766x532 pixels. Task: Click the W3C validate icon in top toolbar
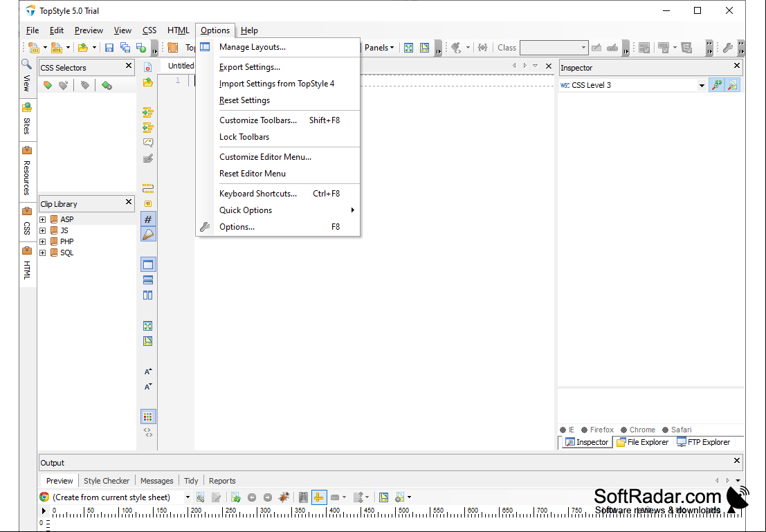point(644,47)
